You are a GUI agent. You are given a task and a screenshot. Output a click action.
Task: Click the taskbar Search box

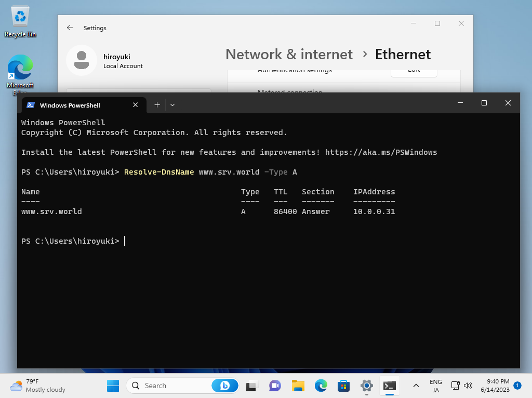point(182,386)
